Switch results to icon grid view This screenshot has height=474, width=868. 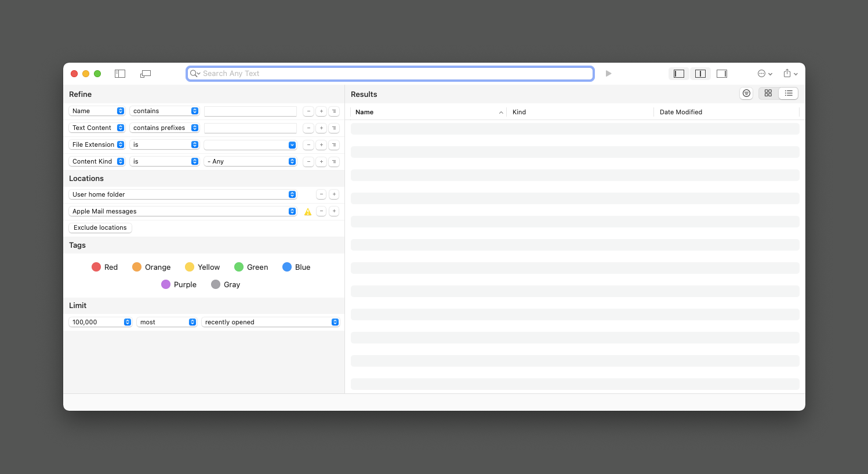click(x=768, y=93)
